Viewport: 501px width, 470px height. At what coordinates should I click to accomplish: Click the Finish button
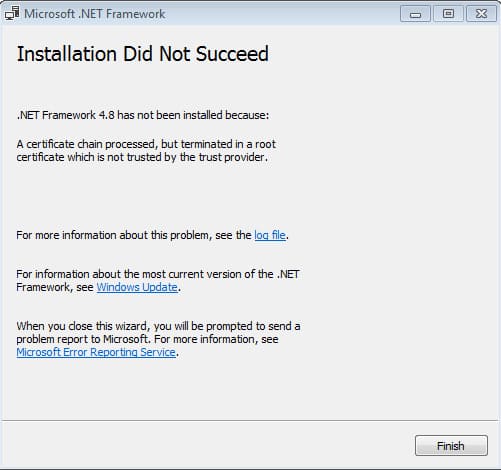pyautogui.click(x=451, y=445)
